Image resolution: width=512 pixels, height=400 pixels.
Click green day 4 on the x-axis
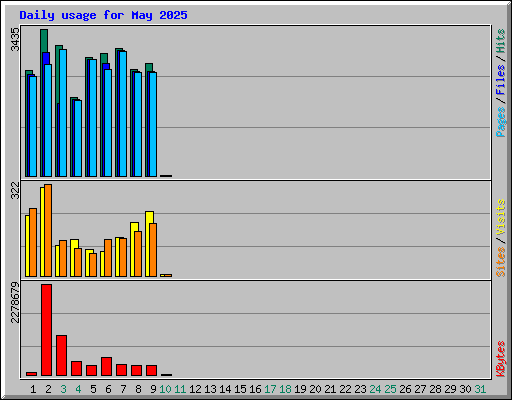pyautogui.click(x=78, y=389)
